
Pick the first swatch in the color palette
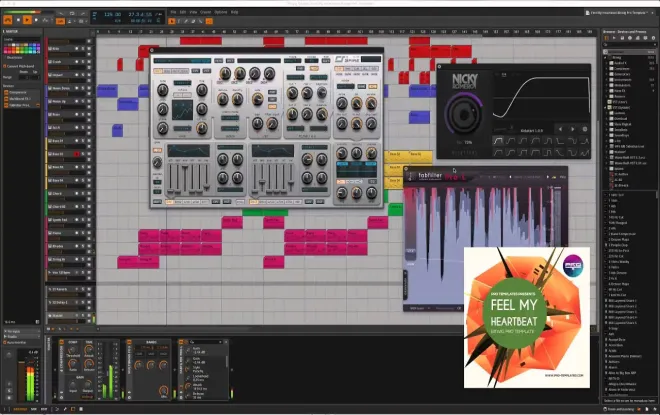(5, 45)
